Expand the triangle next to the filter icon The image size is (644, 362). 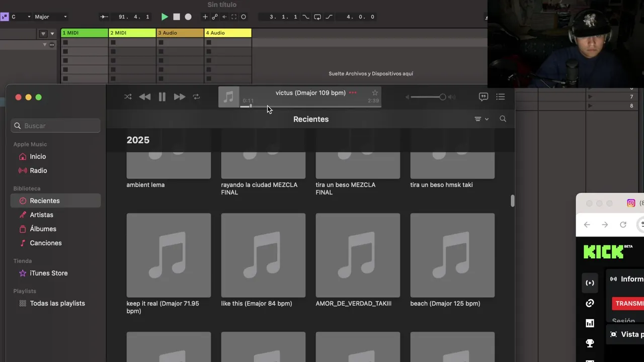click(x=52, y=34)
